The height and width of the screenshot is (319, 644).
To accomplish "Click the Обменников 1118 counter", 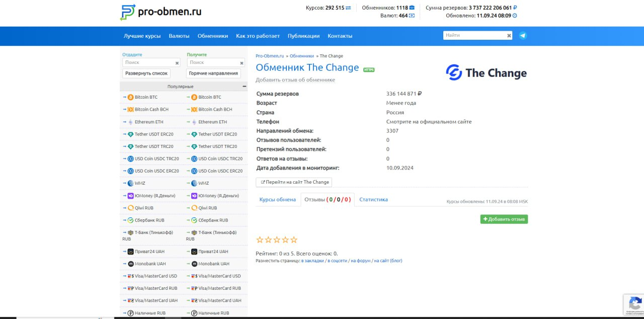I will click(x=388, y=8).
